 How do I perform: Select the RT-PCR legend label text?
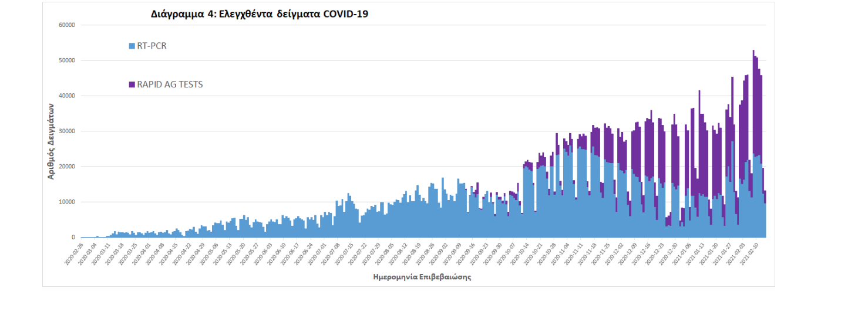pyautogui.click(x=152, y=46)
